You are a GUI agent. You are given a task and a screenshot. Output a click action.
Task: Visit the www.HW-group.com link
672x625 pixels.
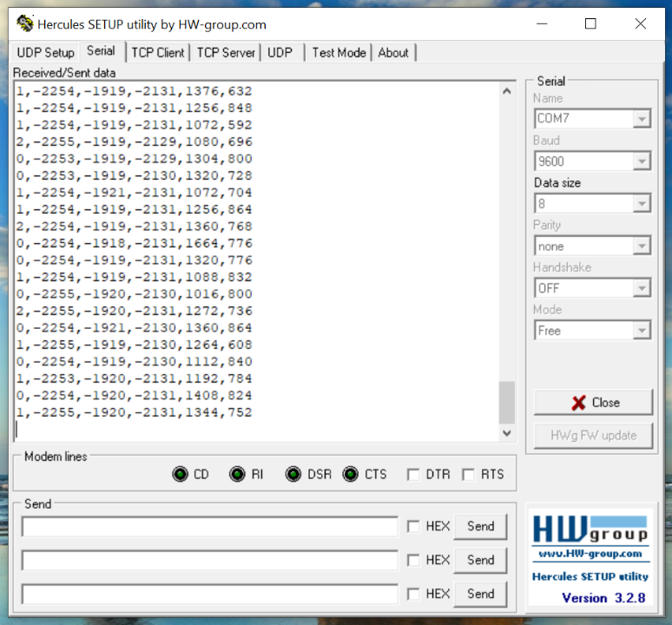[x=590, y=554]
